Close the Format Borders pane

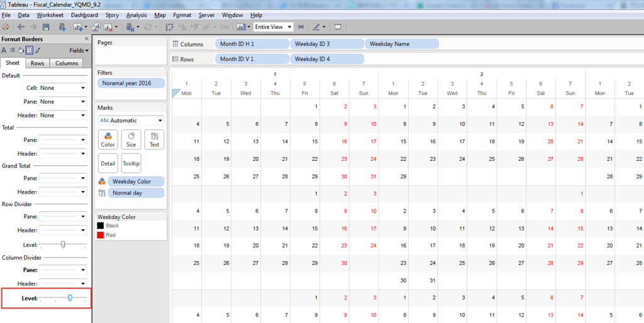86,38
